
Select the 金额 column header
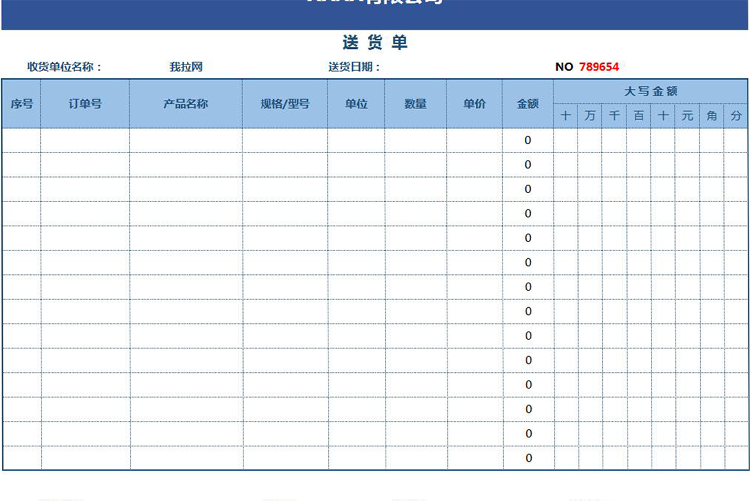click(x=528, y=104)
